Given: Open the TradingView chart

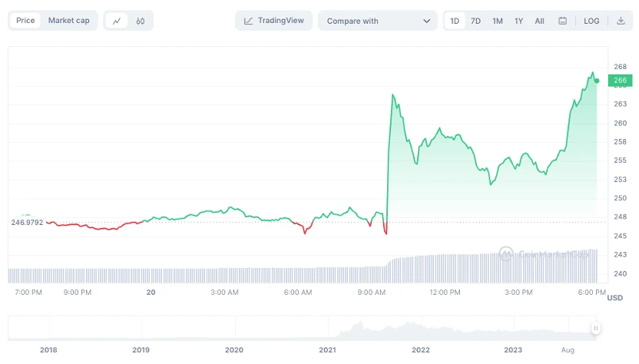Looking at the screenshot, I should coord(275,21).
